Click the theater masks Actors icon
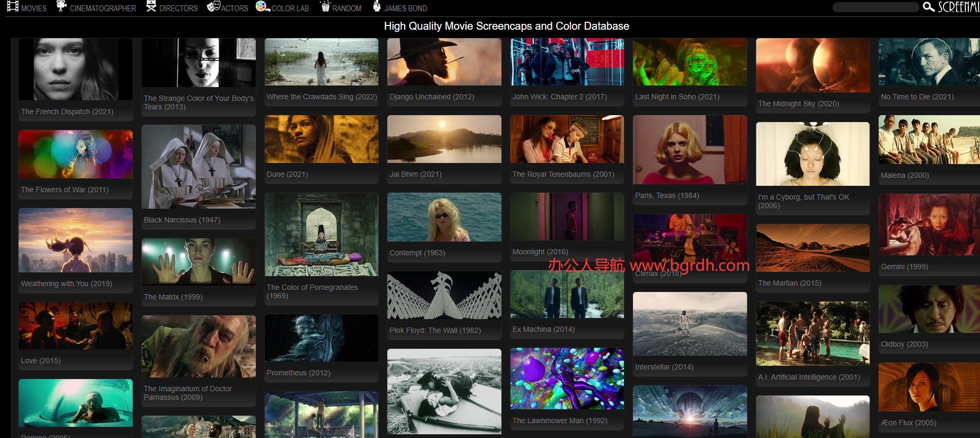 coord(213,6)
